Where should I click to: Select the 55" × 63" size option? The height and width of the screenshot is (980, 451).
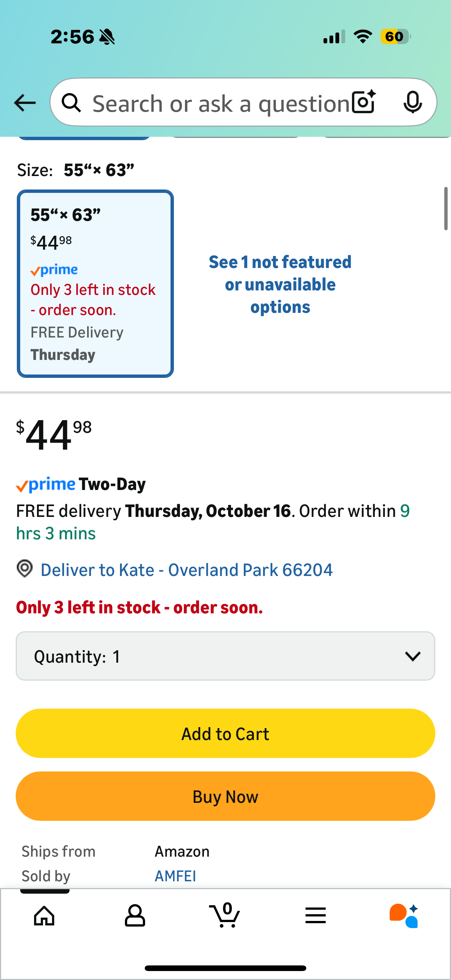click(x=95, y=283)
